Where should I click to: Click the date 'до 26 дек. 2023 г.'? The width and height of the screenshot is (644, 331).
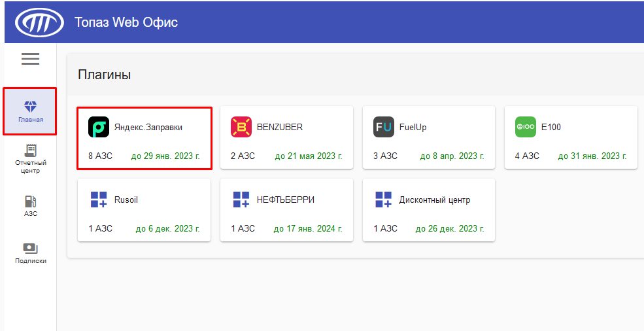pos(450,228)
